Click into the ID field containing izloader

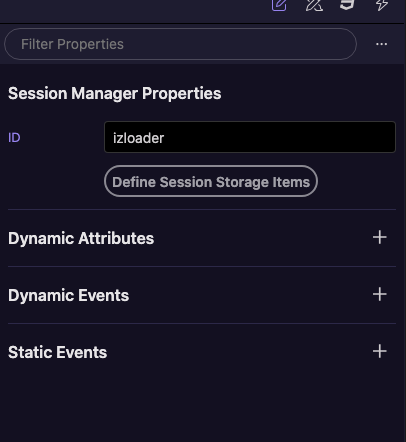pos(250,137)
